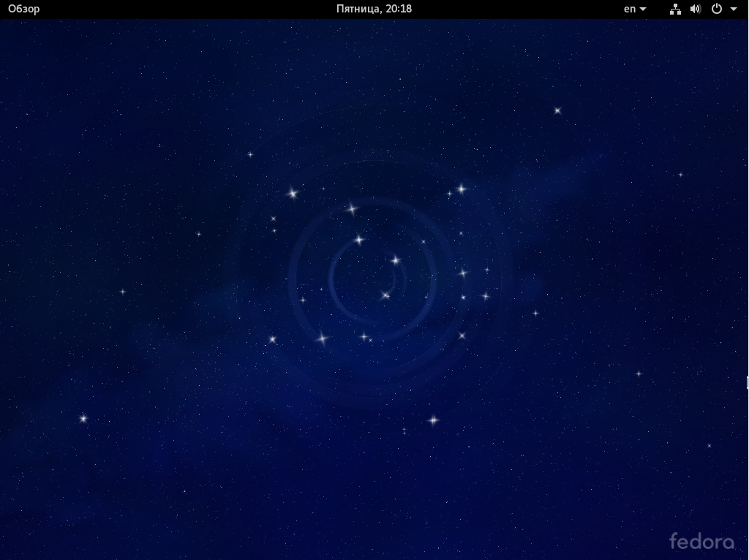Expand the system menu arrow beside power icon
Screen dimensions: 749x560
(733, 9)
